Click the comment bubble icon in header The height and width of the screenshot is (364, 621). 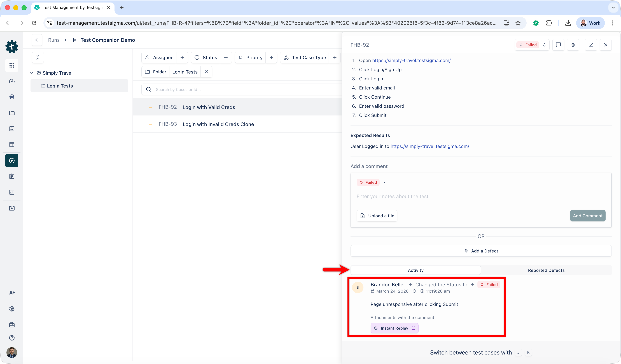pyautogui.click(x=558, y=45)
